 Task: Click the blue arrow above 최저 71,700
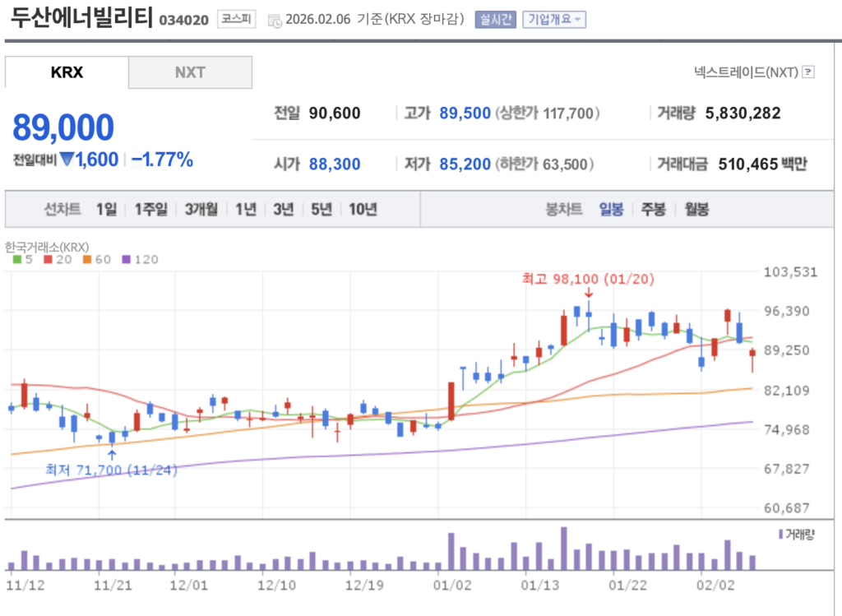point(112,455)
